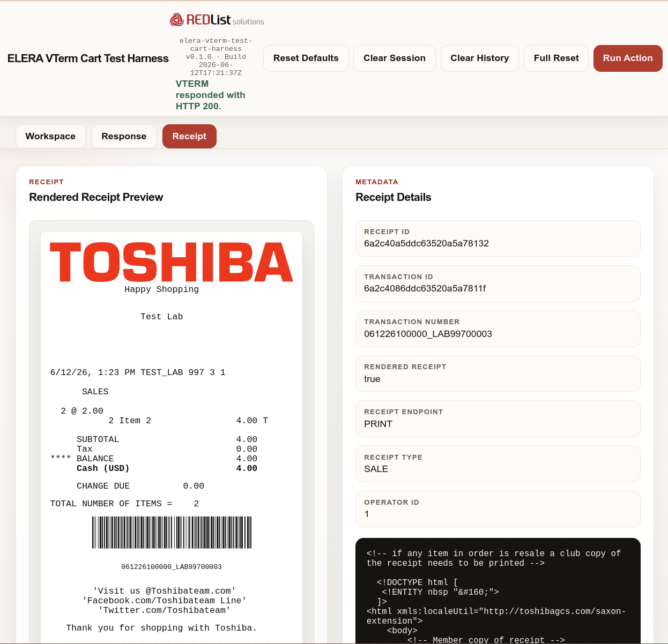Click the CHANGE DUE line
668x644 pixels.
click(140, 486)
